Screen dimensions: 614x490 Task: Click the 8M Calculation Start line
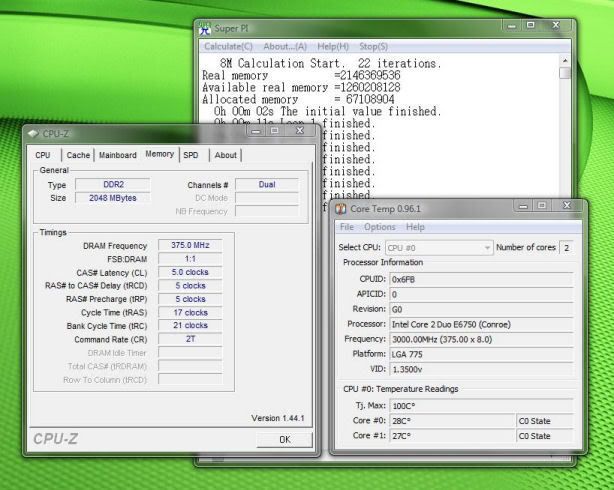point(330,63)
